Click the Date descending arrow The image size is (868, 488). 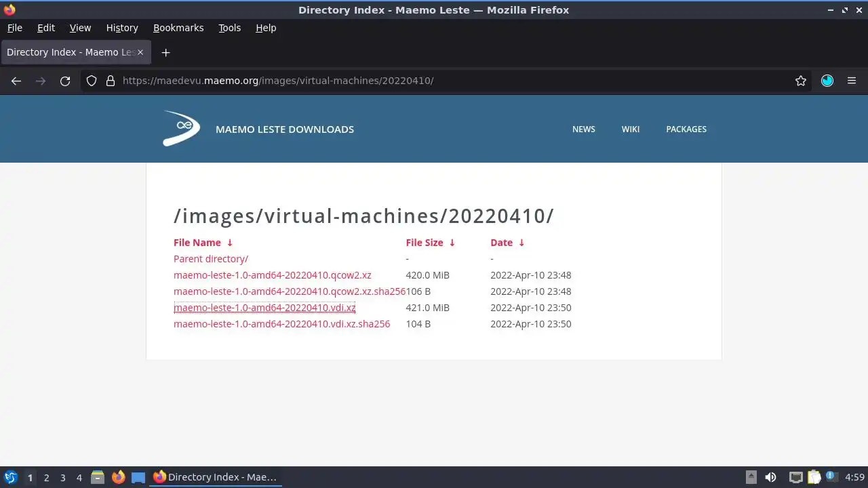521,243
